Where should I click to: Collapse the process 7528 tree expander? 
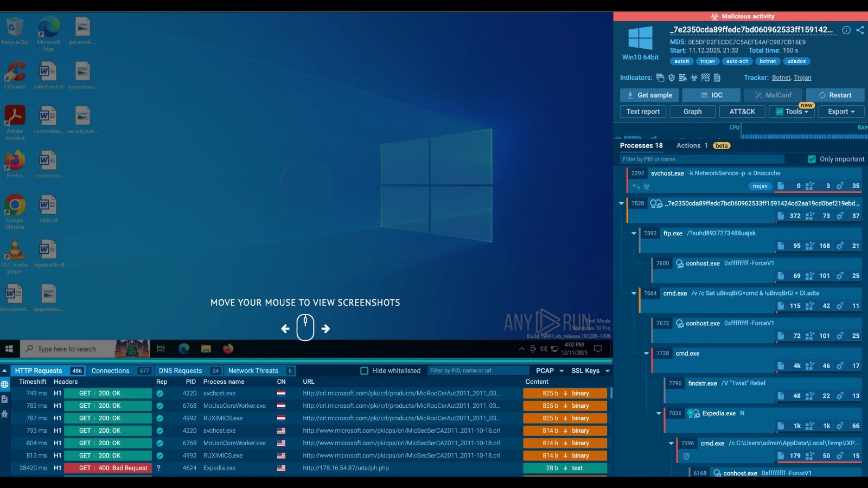click(x=621, y=203)
